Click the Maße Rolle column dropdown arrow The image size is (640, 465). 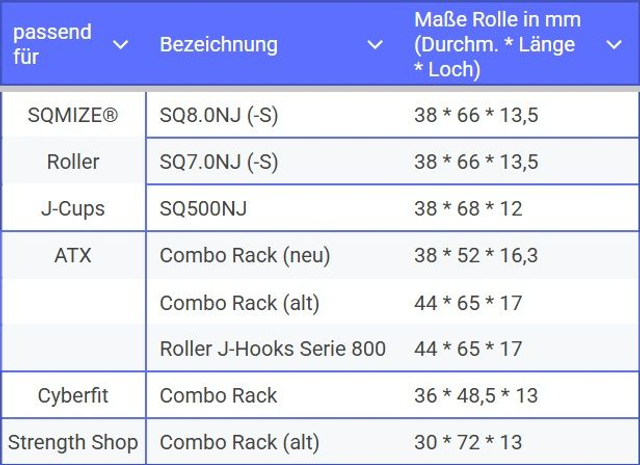(x=614, y=45)
